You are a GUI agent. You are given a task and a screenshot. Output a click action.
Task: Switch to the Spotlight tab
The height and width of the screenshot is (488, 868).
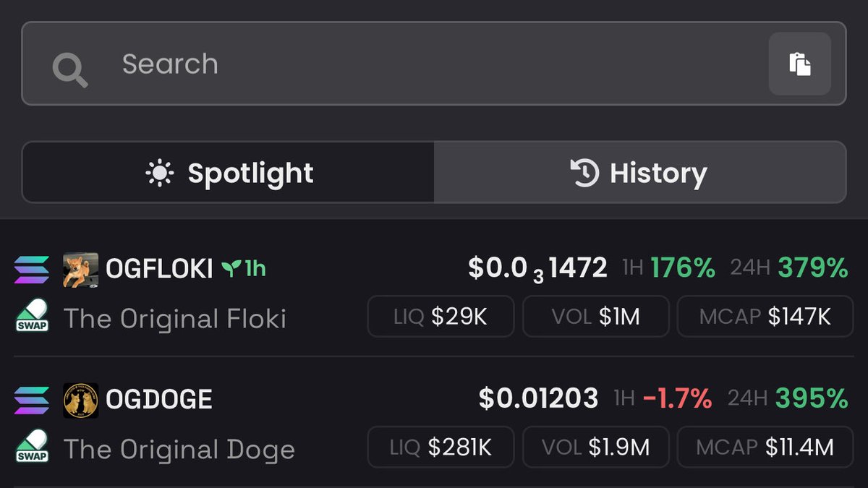click(229, 173)
